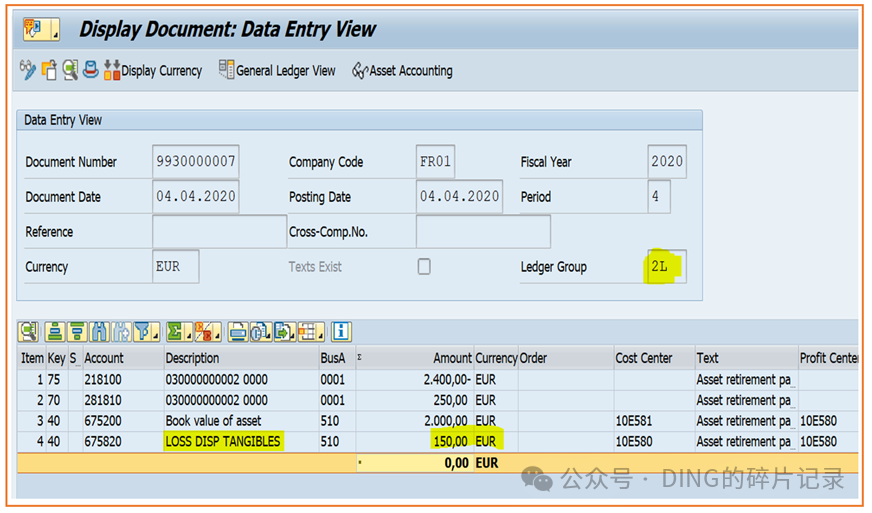Sort the grid in descending order
872x513 pixels.
coord(77,332)
